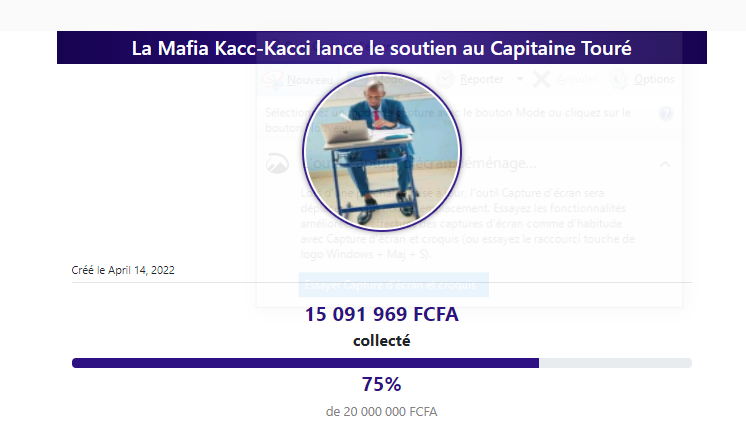
Task: Open the Reporter delay dropdown arrow
Action: pyautogui.click(x=521, y=79)
